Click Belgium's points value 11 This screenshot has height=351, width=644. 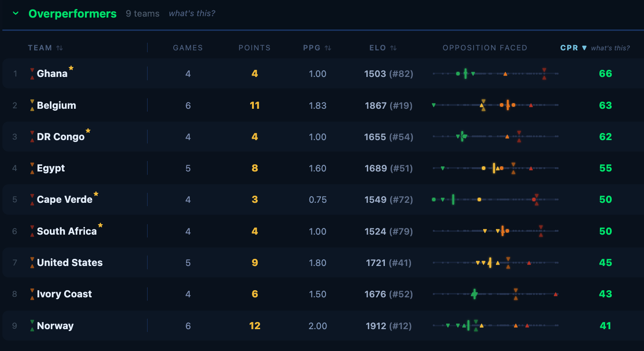pos(255,105)
